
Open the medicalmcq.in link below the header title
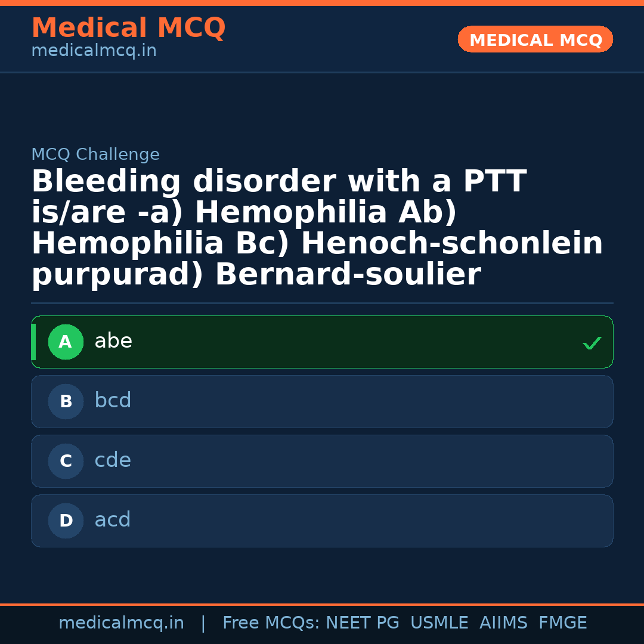[94, 51]
